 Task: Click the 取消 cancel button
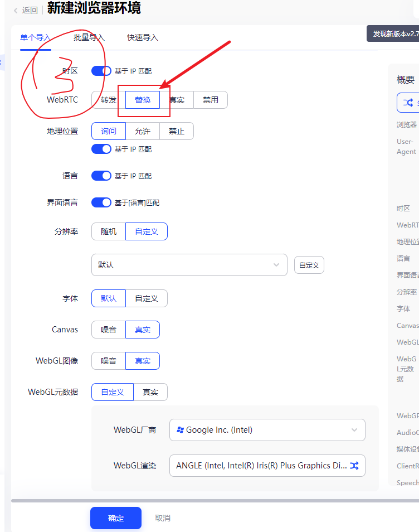(163, 518)
